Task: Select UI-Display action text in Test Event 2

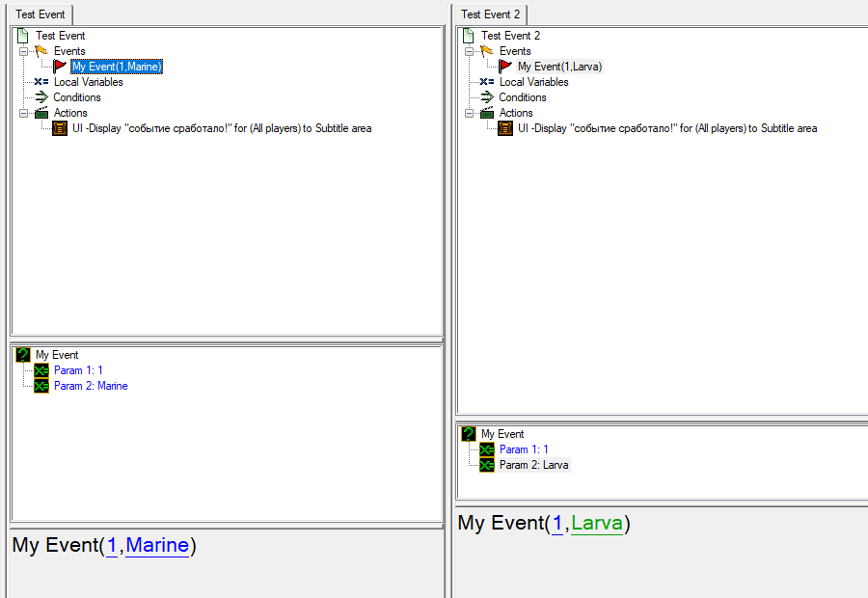Action: click(667, 128)
